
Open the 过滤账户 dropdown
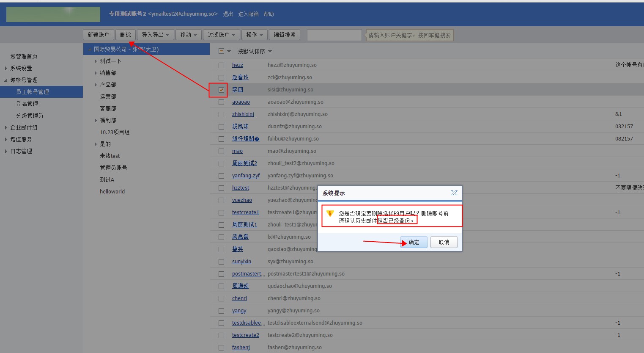[x=221, y=35]
